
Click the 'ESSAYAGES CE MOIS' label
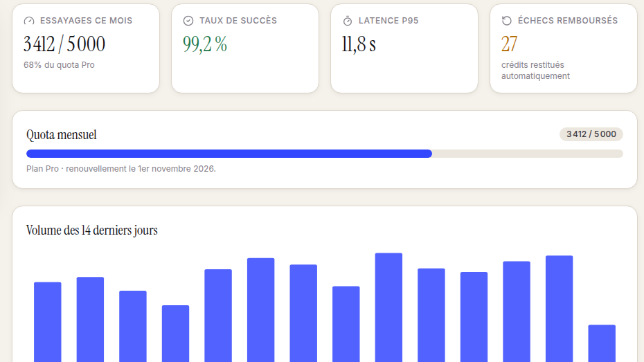point(87,21)
